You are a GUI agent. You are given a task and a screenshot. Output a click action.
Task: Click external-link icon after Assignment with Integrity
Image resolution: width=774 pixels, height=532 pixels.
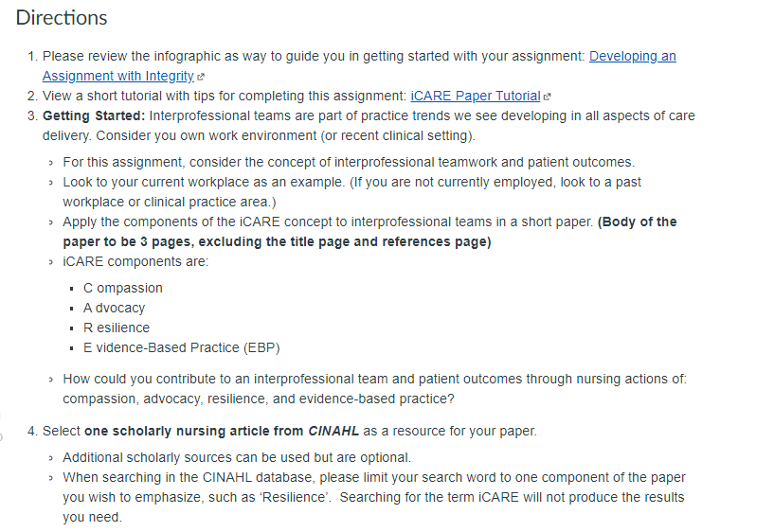point(201,77)
